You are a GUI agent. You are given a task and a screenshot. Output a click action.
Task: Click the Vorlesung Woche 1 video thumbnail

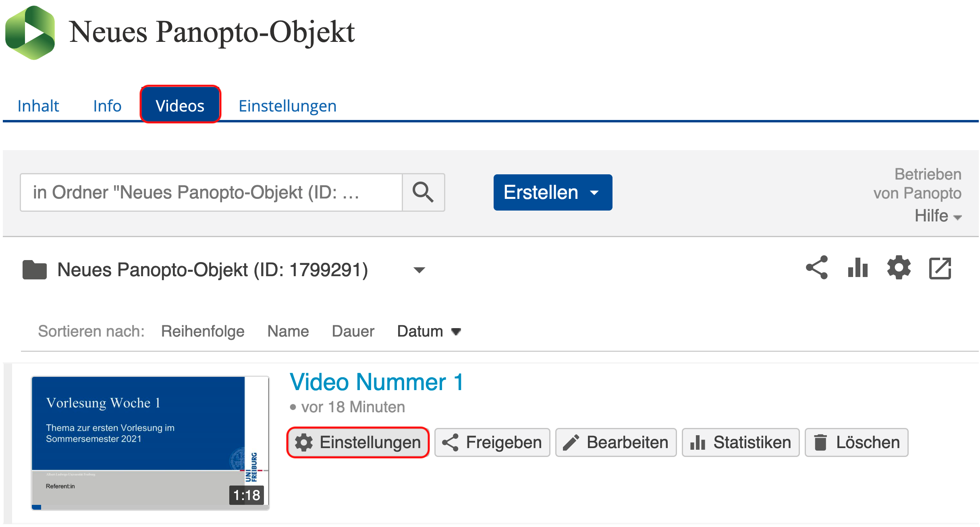(x=150, y=443)
